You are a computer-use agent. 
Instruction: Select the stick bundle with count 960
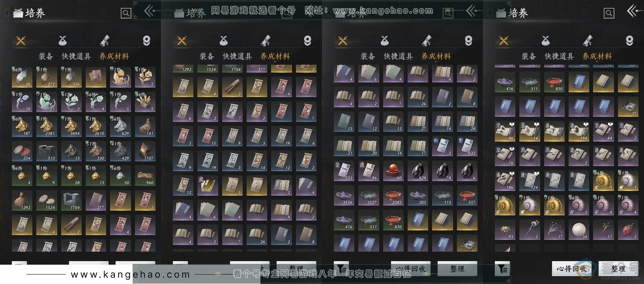point(145,176)
